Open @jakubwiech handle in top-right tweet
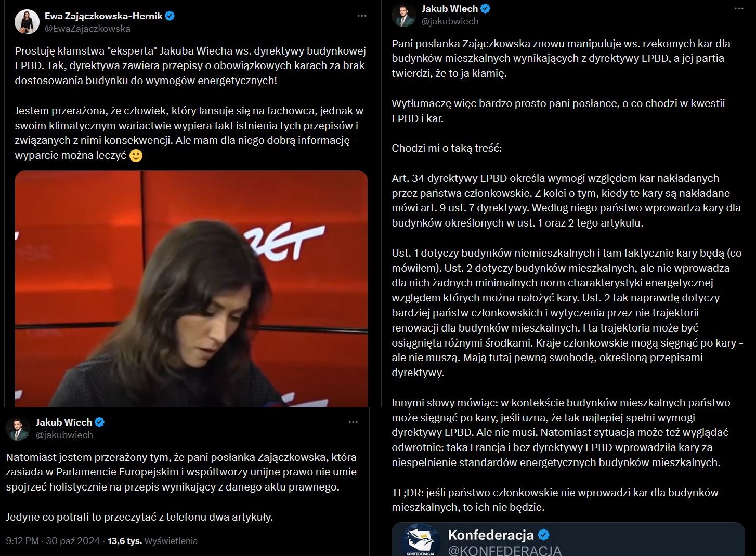756x556 pixels. coord(450,21)
